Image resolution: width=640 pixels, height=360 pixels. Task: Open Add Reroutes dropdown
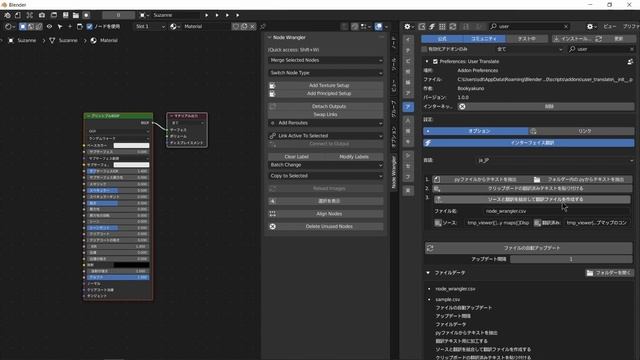pyautogui.click(x=326, y=123)
